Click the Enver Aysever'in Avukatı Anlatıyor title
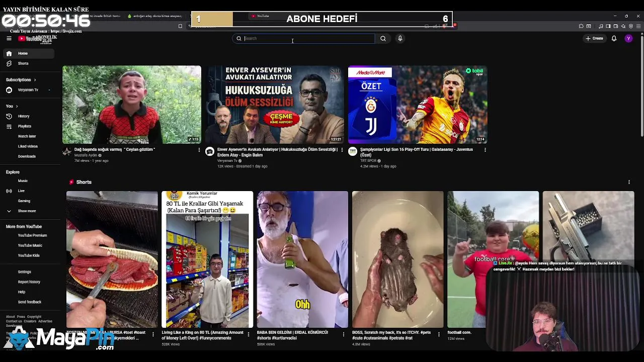The height and width of the screenshot is (362, 644). coord(277,152)
